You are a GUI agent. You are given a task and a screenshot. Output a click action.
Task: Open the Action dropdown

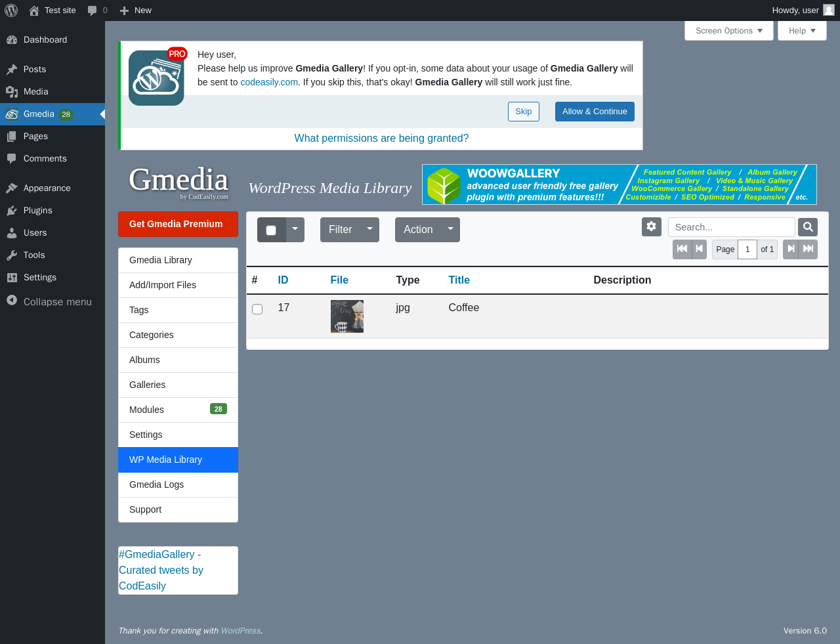(427, 230)
